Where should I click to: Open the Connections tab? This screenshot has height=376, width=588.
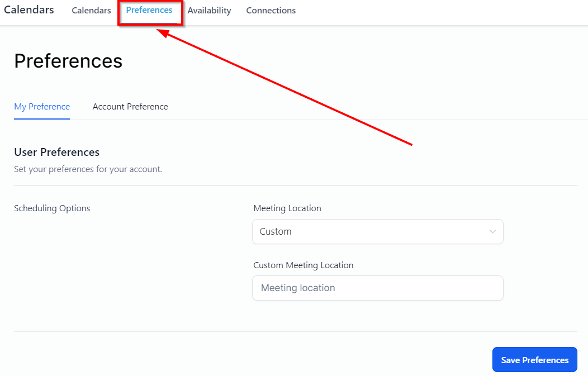pos(271,11)
